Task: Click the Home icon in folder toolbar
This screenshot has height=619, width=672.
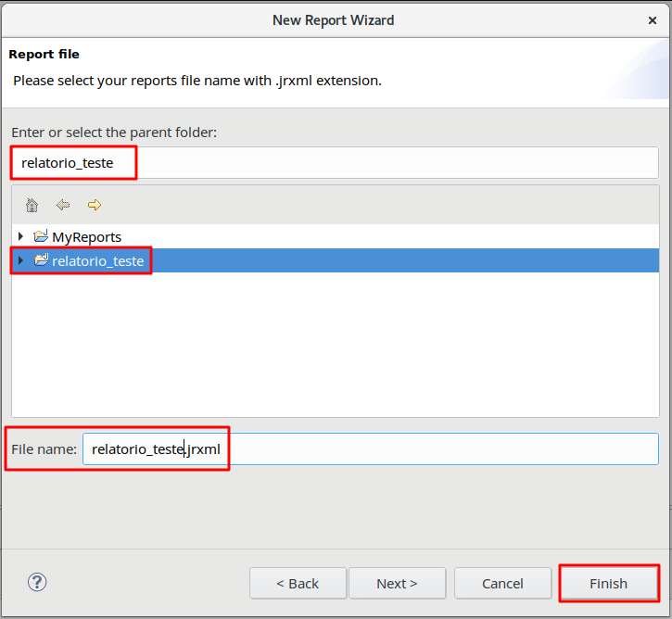Action: tap(32, 205)
